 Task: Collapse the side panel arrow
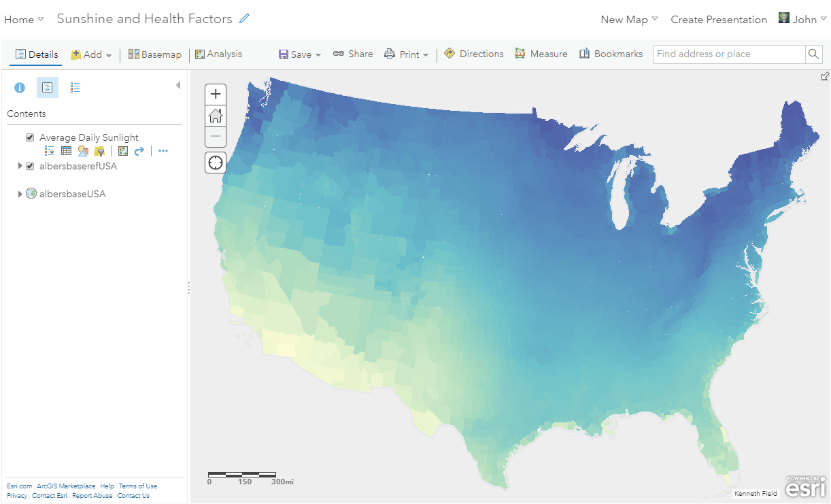178,85
